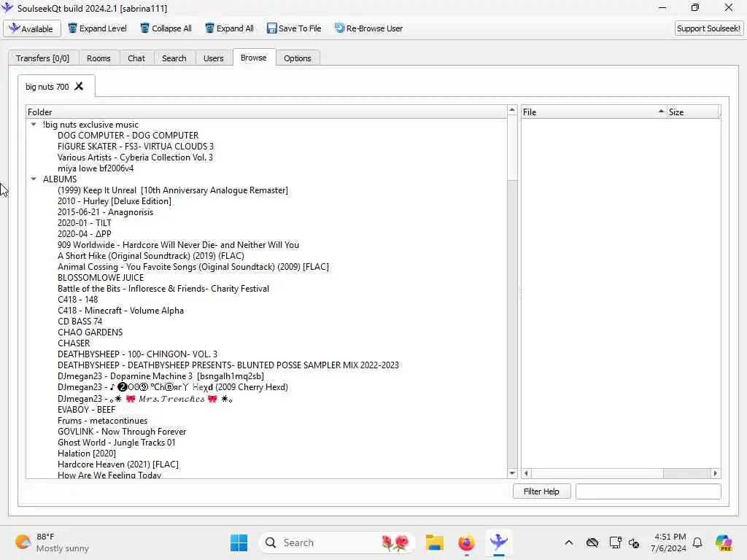Viewport: 747px width, 560px height.
Task: Select CHAO GARDENS folder
Action: (90, 332)
